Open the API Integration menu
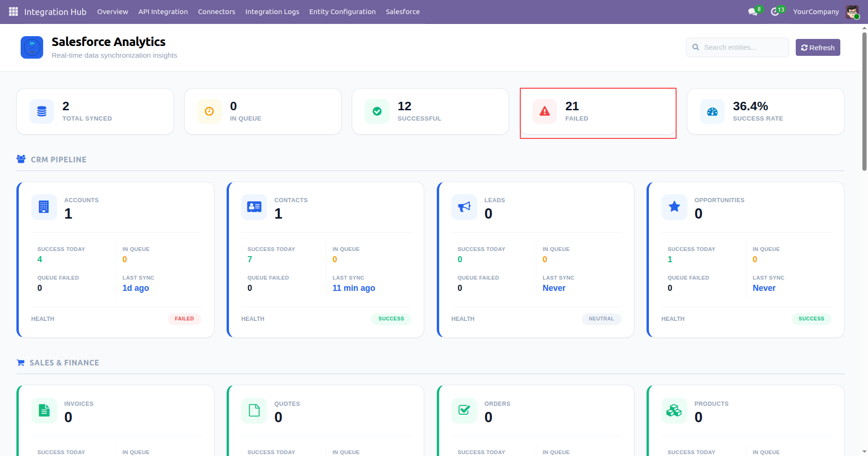Viewport: 868px width, 456px height. point(163,12)
